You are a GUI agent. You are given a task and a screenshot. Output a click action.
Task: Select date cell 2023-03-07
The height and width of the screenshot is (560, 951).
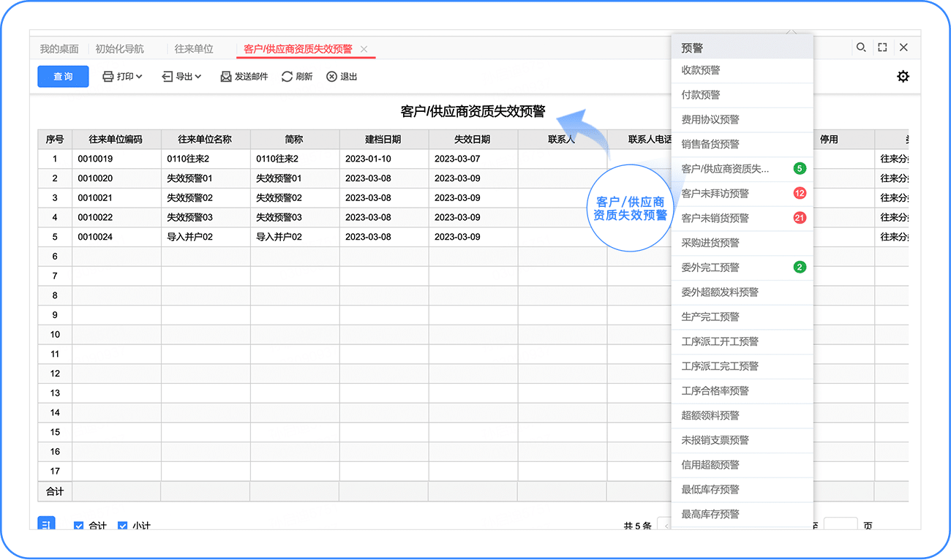coord(473,159)
